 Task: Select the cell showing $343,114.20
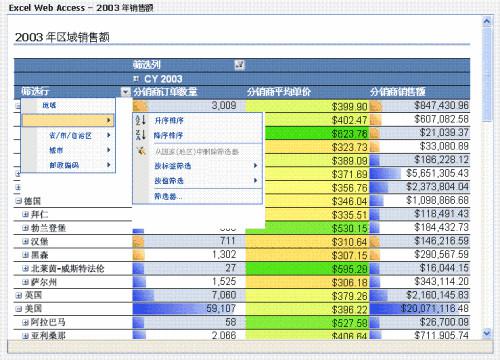(419, 282)
